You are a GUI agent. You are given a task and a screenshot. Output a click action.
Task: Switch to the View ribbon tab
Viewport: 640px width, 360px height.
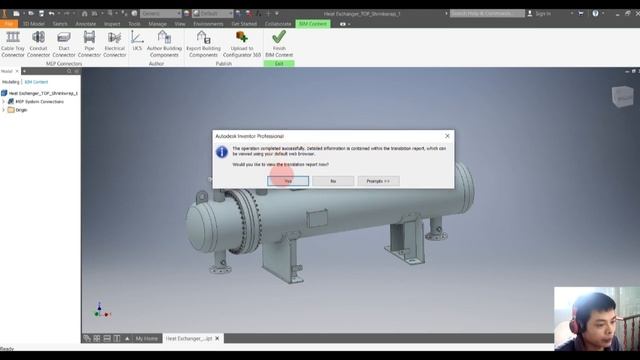[x=180, y=24]
